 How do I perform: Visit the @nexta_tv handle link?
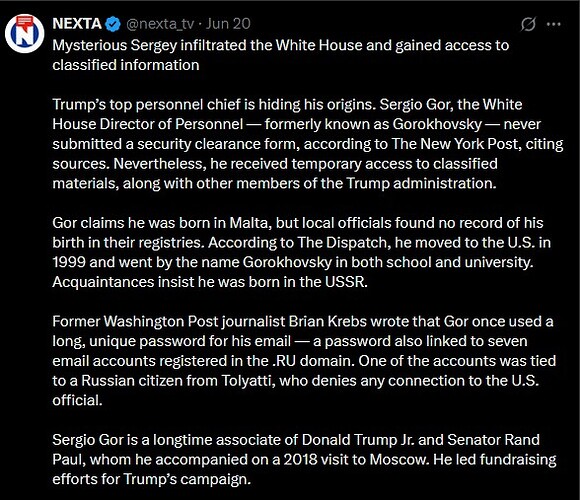pos(160,24)
